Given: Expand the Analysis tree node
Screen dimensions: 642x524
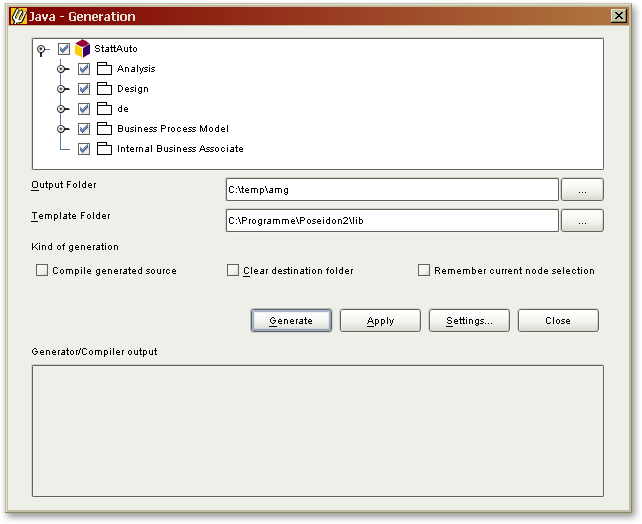Looking at the screenshot, I should (x=62, y=69).
